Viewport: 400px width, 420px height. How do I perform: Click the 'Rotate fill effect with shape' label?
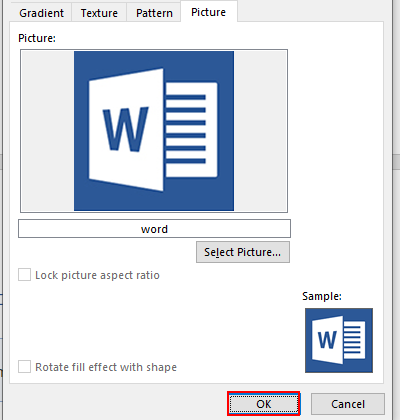pos(106,367)
